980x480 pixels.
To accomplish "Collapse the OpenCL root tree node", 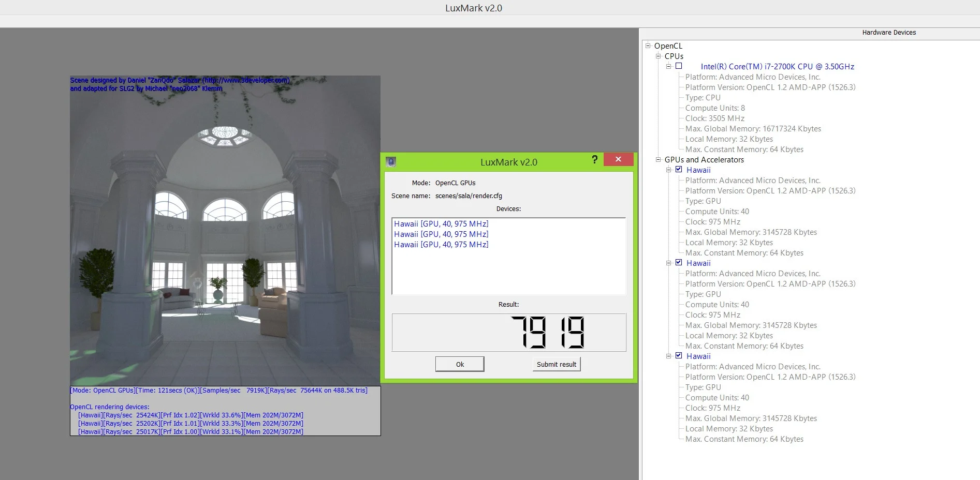I will click(x=648, y=46).
